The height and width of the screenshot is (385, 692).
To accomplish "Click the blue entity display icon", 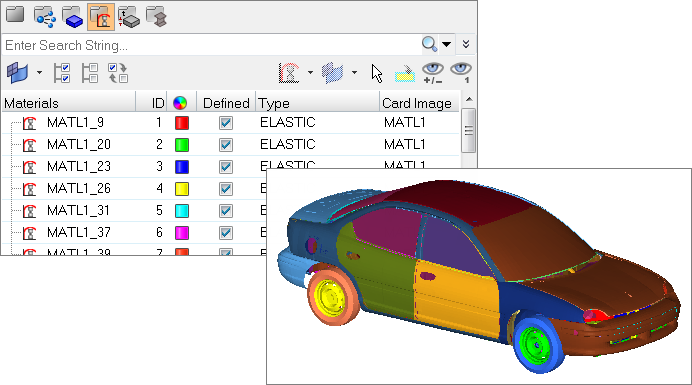I will (x=18, y=72).
